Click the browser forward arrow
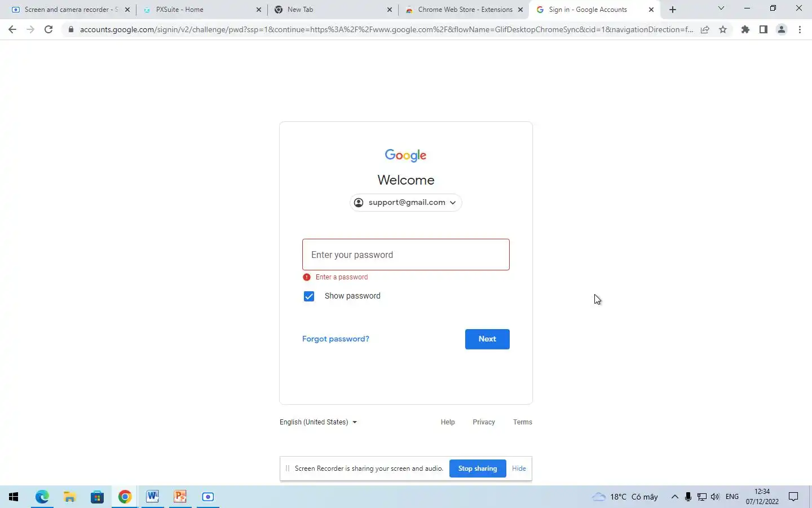 (x=30, y=29)
